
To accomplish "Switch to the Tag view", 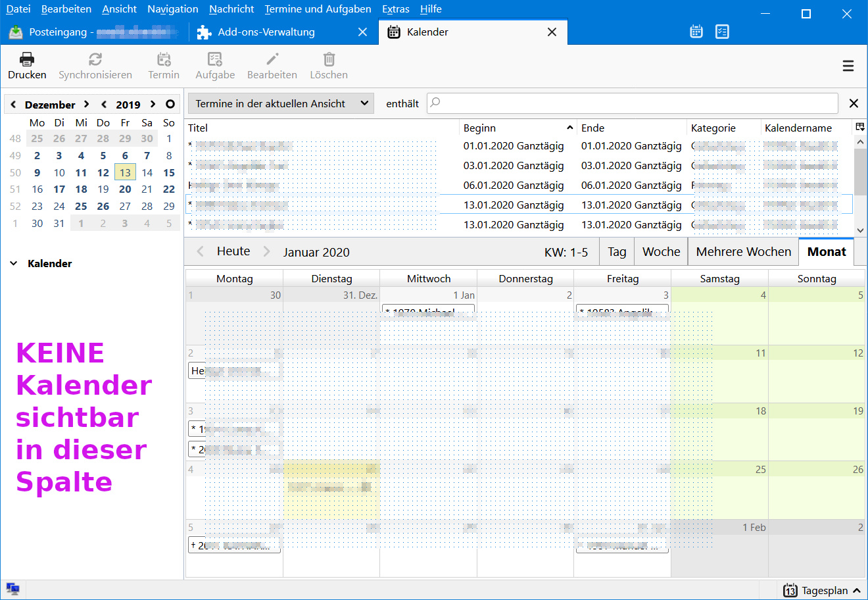I will pyautogui.click(x=617, y=251).
